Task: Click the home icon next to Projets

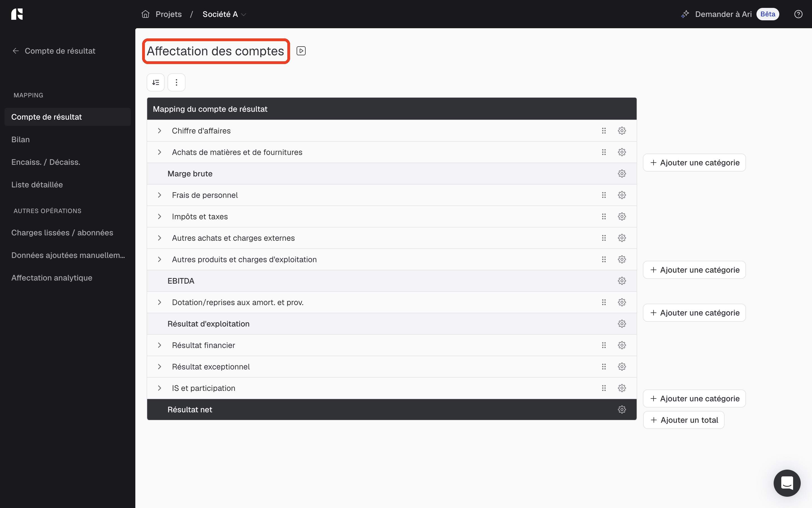Action: click(145, 14)
